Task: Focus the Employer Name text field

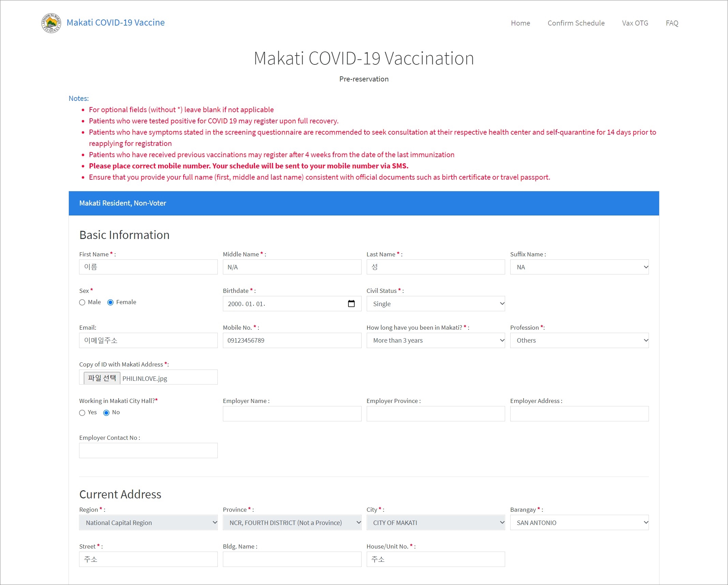Action: tap(292, 414)
